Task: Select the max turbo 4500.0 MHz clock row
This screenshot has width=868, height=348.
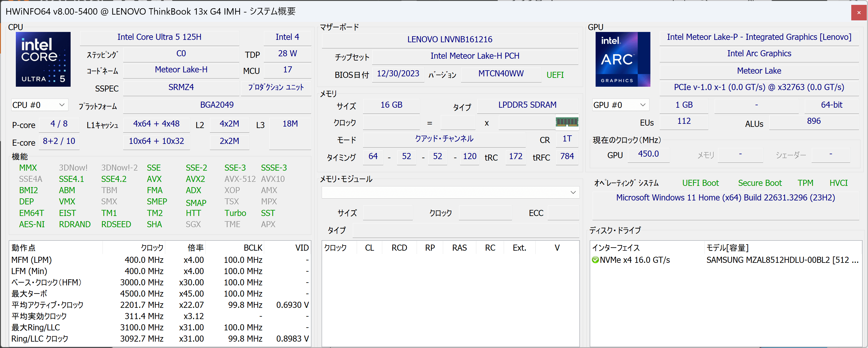Action: 160,294
